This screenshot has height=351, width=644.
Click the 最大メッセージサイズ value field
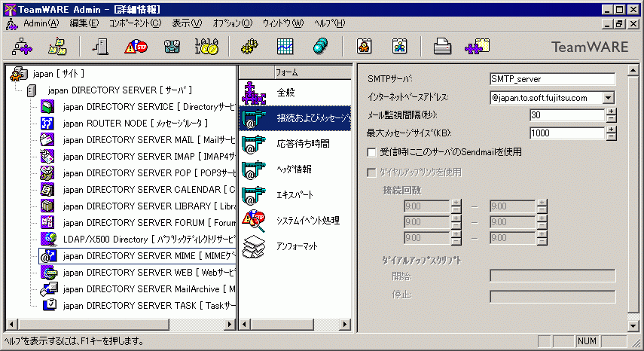(x=568, y=133)
